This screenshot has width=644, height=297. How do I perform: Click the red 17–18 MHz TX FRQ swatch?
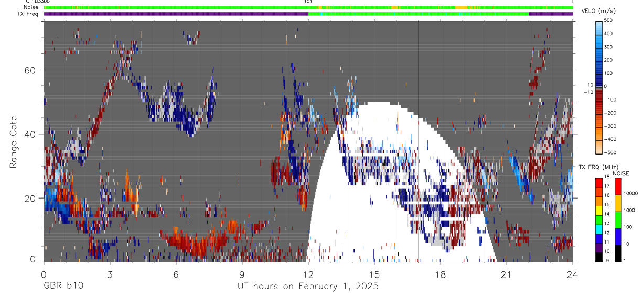click(x=599, y=183)
